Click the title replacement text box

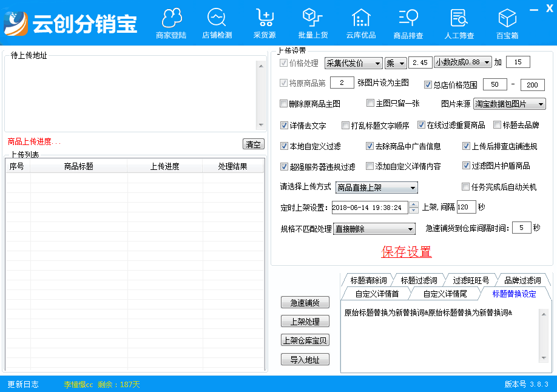[440, 336]
